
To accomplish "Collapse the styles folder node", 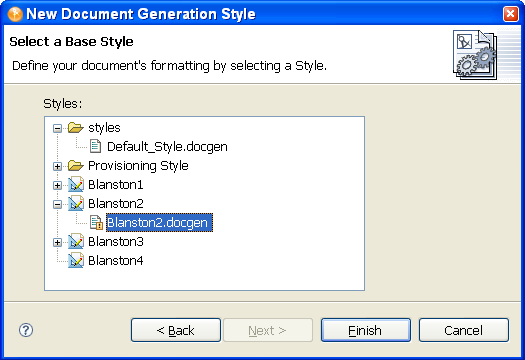I will click(58, 128).
